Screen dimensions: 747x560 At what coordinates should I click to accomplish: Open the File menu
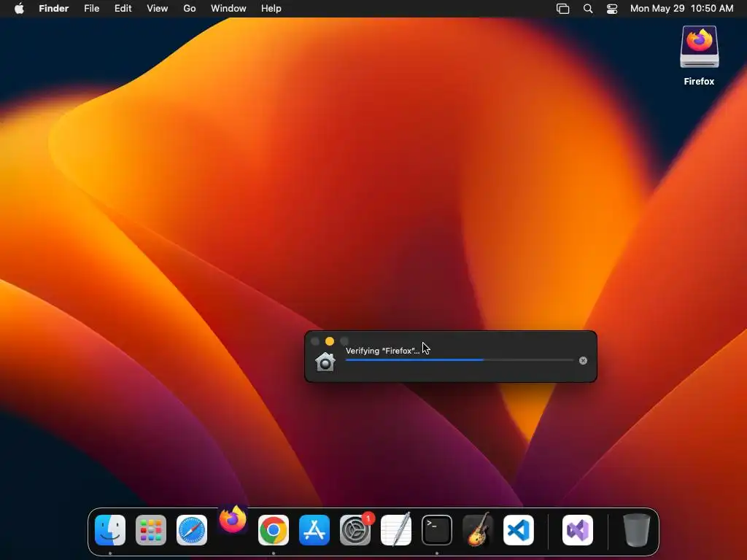(x=91, y=9)
